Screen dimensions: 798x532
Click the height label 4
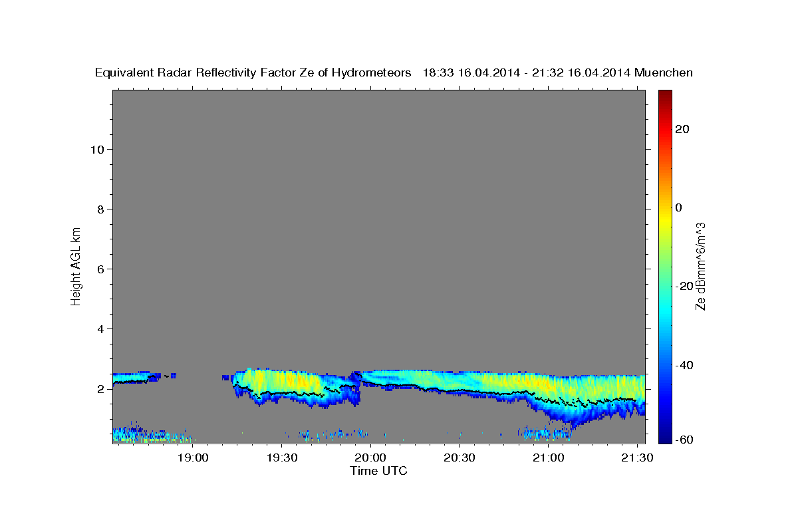99,329
